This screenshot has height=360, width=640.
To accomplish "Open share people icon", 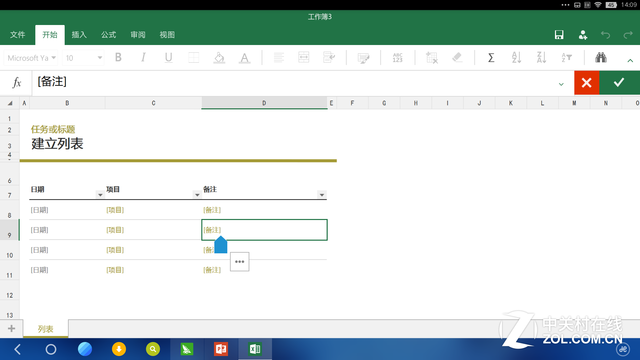I will tap(583, 35).
